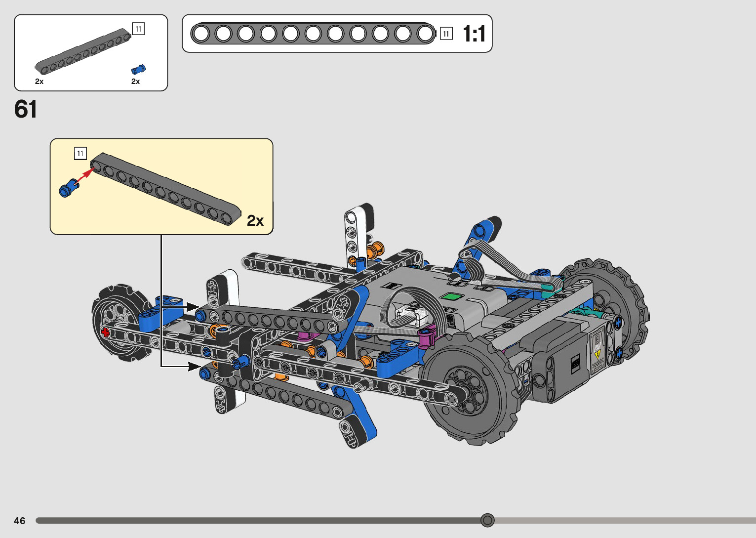Viewport: 756px width, 538px height.
Task: Click the completed portion of the progress bar
Action: 257,521
